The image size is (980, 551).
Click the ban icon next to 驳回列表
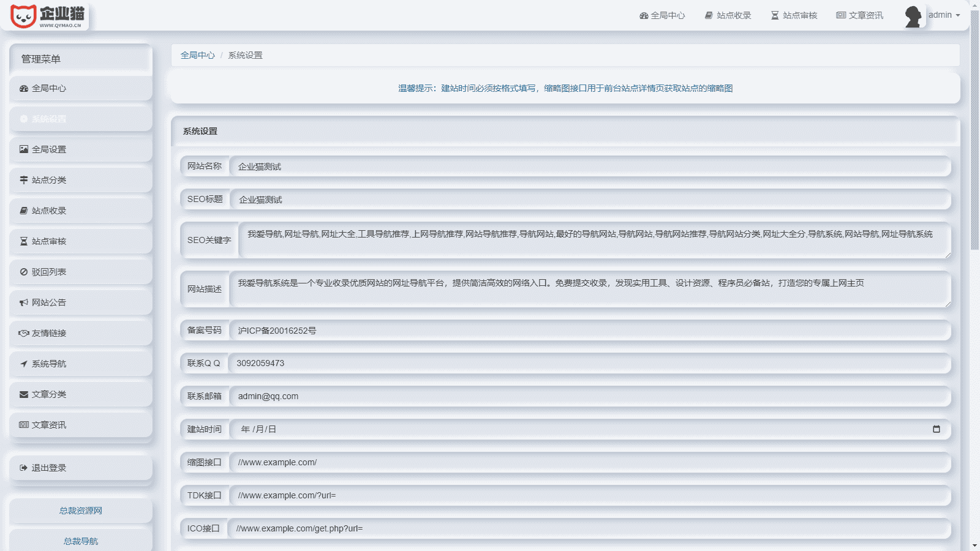24,272
